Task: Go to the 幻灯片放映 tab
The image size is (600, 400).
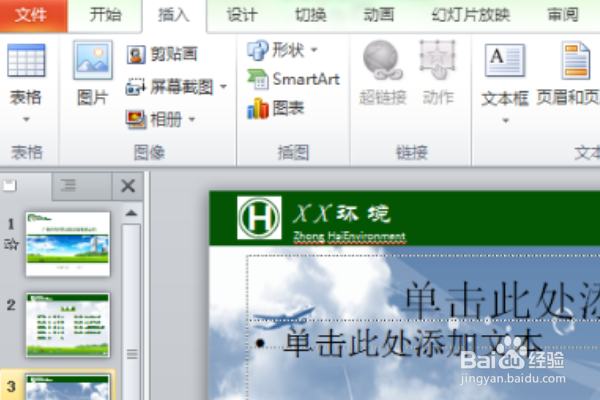Action: 471,15
